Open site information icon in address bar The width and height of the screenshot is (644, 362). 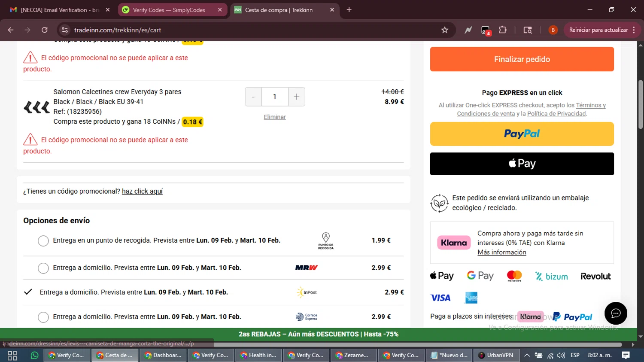[x=65, y=30]
